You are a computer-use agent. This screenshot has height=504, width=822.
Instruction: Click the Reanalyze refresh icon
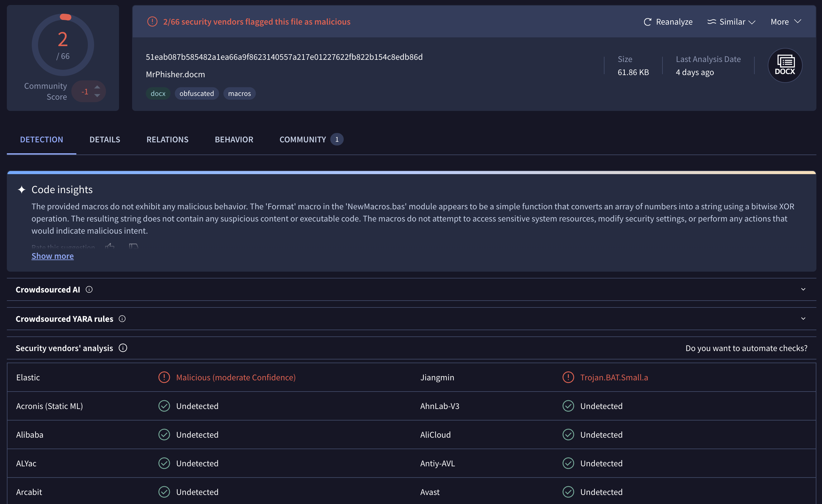pyautogui.click(x=647, y=22)
